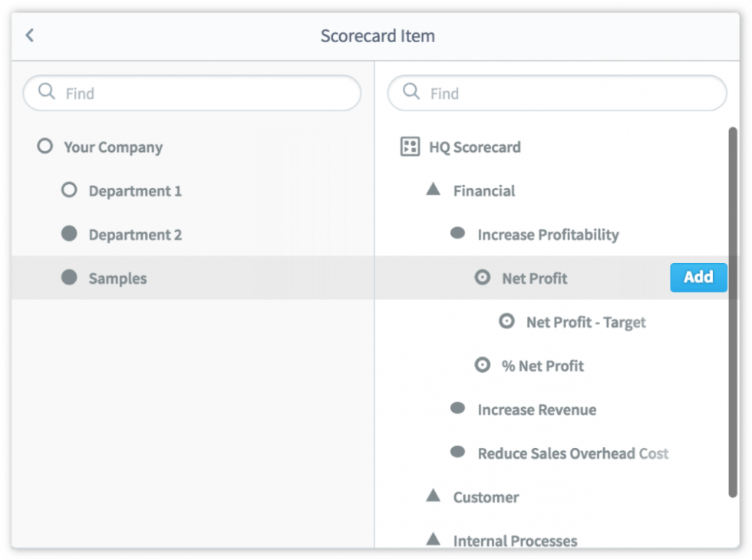Select the radio circle beside Department 1

69,189
